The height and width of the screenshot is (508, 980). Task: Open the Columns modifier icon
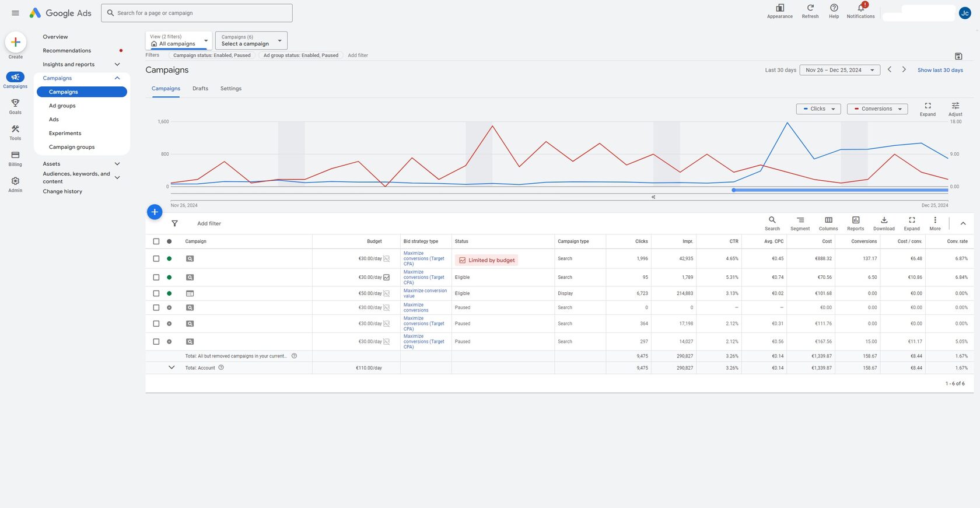tap(828, 220)
